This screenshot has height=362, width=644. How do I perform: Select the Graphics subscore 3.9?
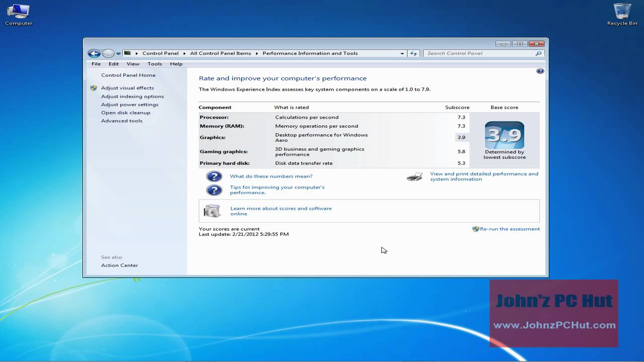(461, 137)
